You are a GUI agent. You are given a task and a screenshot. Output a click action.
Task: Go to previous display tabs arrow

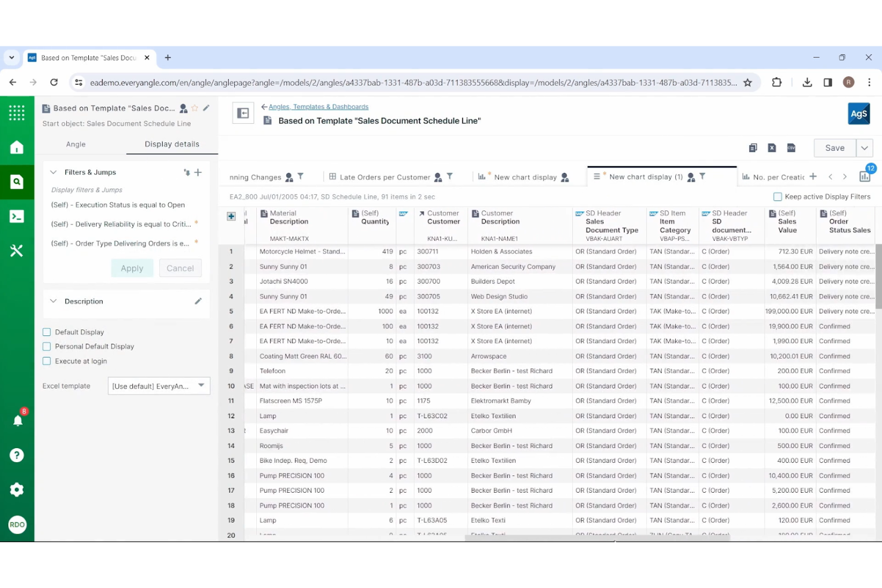pos(830,177)
